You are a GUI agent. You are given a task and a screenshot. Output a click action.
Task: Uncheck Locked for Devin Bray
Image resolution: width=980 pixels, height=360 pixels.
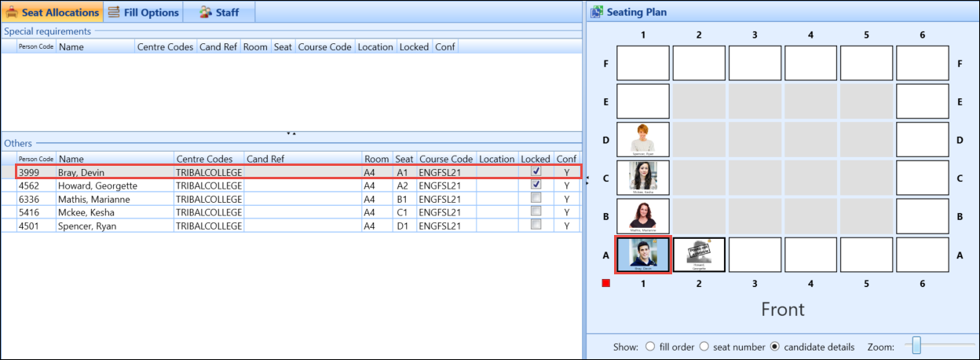point(536,171)
